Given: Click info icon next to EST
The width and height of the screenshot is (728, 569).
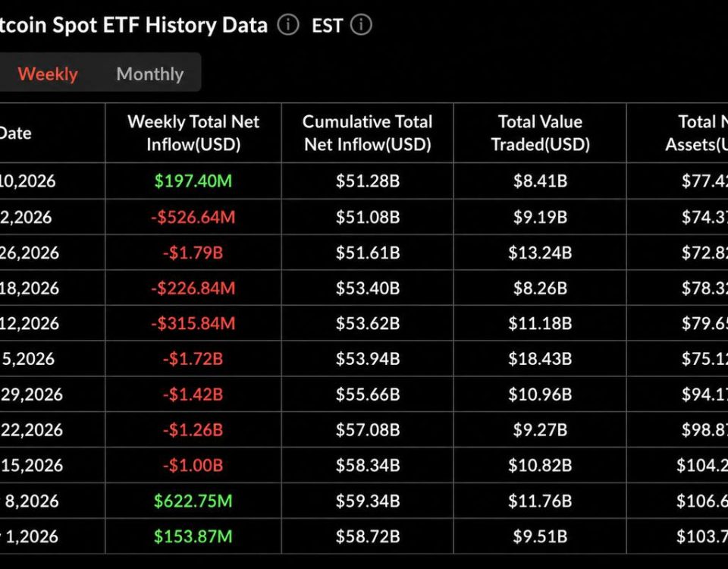Looking at the screenshot, I should click(361, 24).
